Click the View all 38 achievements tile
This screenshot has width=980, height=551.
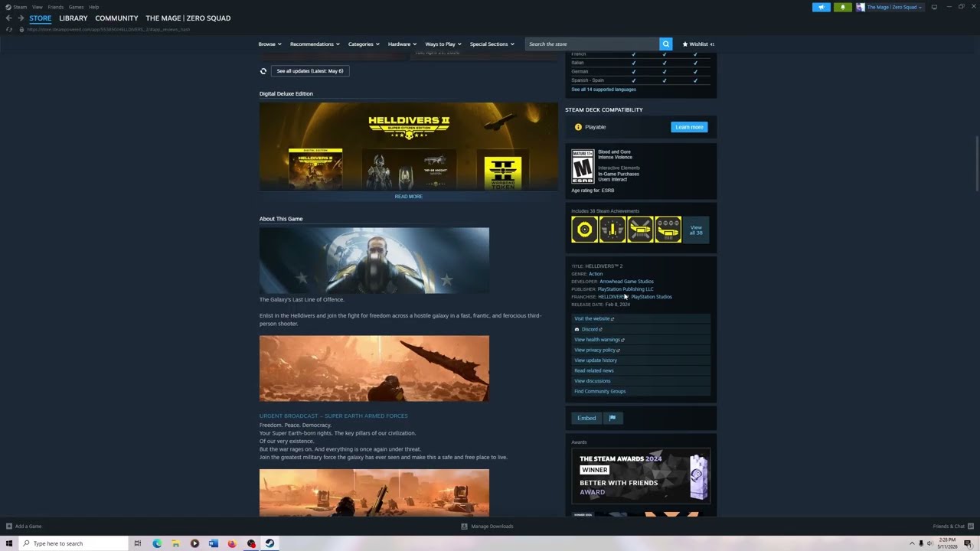[x=695, y=230]
